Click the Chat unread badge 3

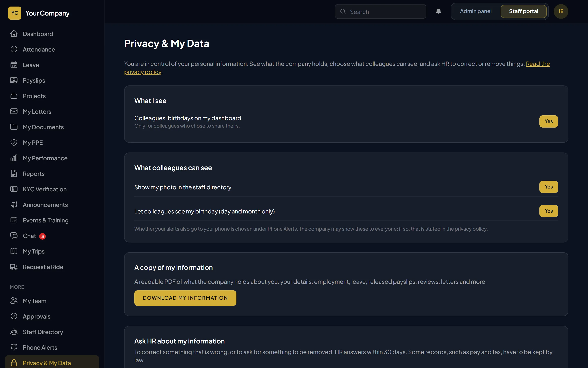pyautogui.click(x=42, y=236)
